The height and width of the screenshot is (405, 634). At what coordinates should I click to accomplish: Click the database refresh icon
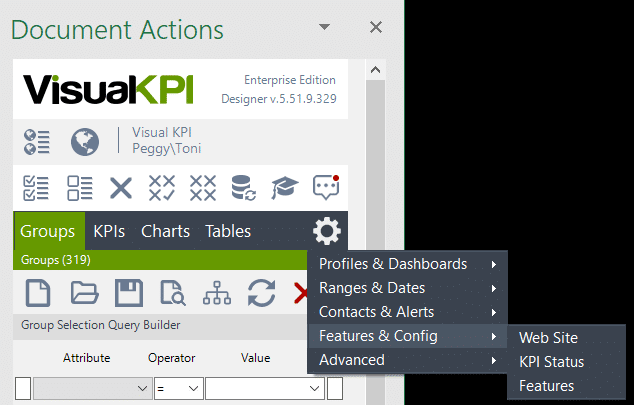click(x=243, y=188)
